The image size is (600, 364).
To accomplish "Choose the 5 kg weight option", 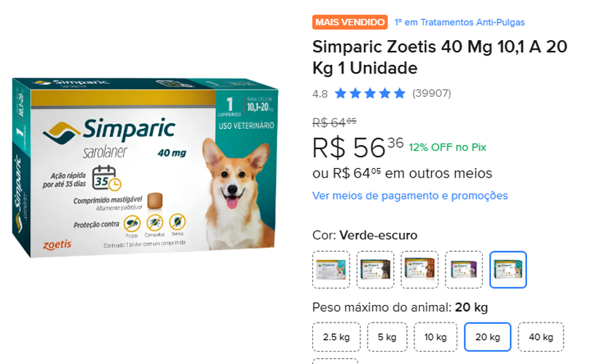I will [x=387, y=337].
